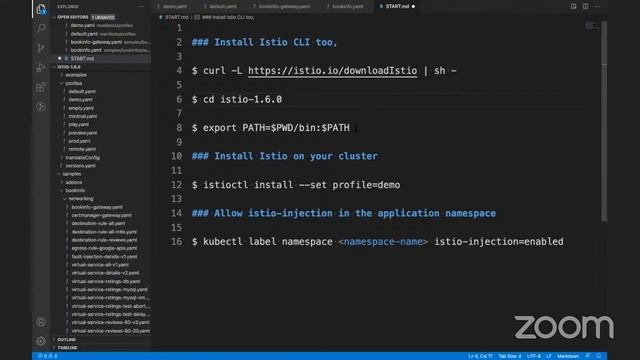
Task: Click START.md in the breadcrumb
Action: (176, 17)
